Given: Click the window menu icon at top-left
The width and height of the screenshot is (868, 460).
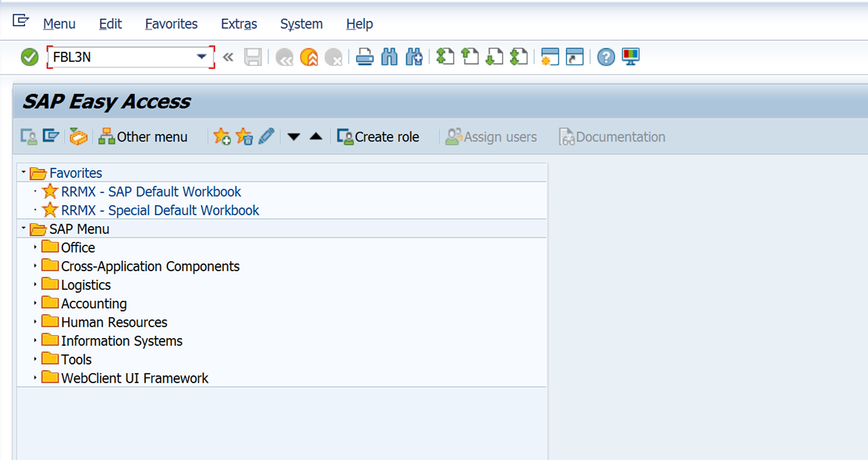Looking at the screenshot, I should click(21, 21).
